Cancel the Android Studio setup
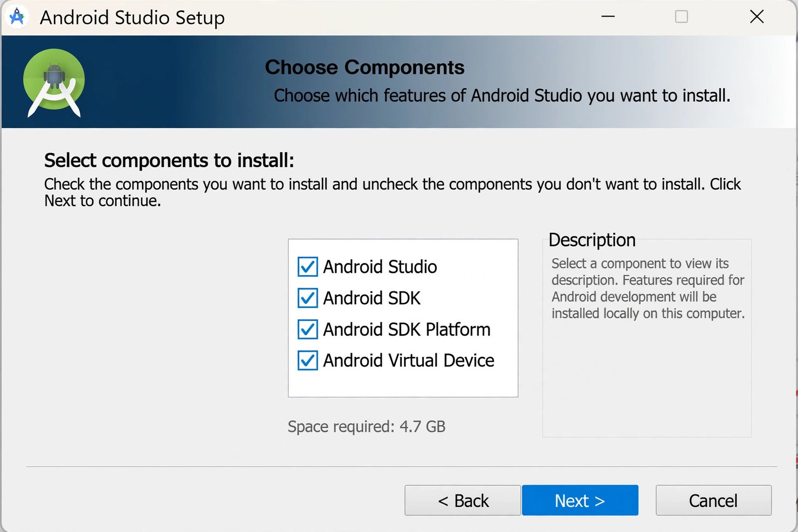This screenshot has height=532, width=798. pos(713,500)
